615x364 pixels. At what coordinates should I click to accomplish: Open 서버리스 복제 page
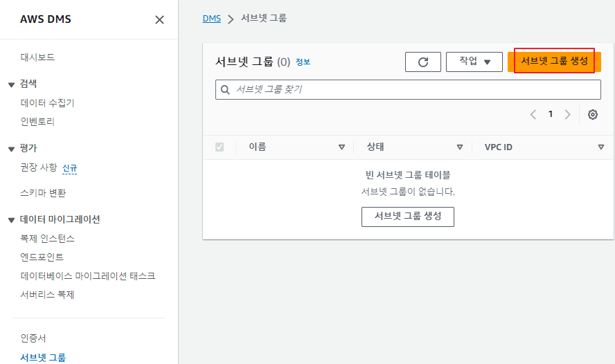[x=47, y=295]
